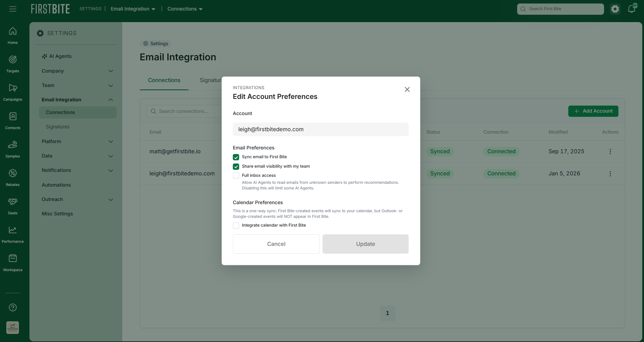644x342 pixels.
Task: Click leigh@firstbitedemo.com table cell
Action: coord(182,174)
